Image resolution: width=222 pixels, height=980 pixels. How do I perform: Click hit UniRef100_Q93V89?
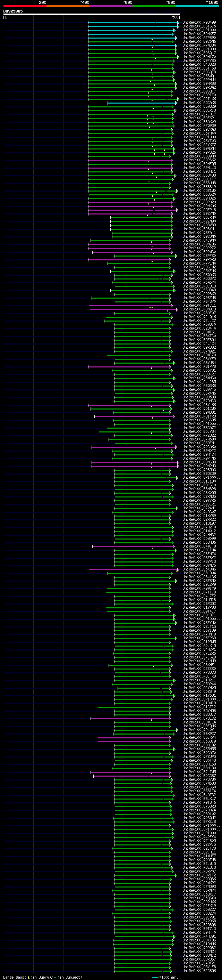tap(199, 225)
